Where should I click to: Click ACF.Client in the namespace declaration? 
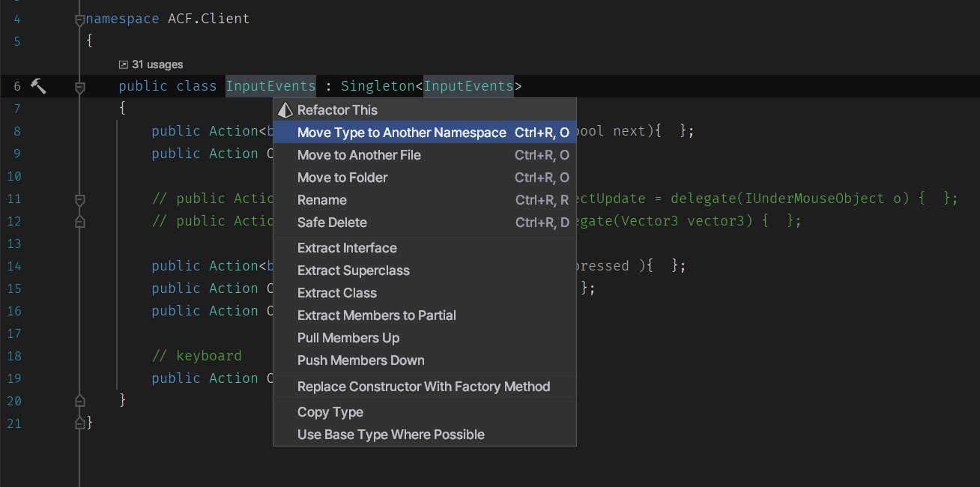click(x=208, y=19)
